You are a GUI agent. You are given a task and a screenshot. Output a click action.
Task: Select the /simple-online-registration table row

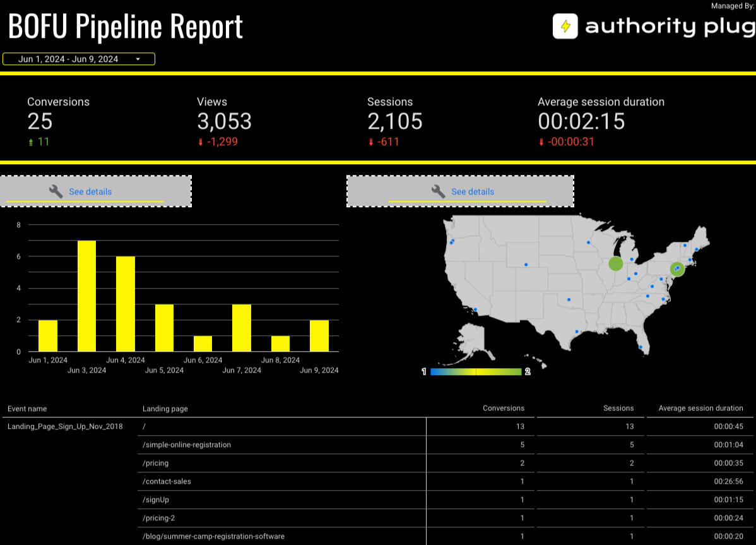pos(187,445)
